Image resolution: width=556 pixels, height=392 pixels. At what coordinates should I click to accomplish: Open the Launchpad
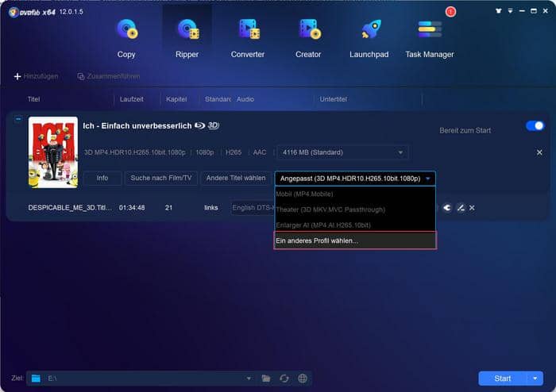click(x=369, y=39)
